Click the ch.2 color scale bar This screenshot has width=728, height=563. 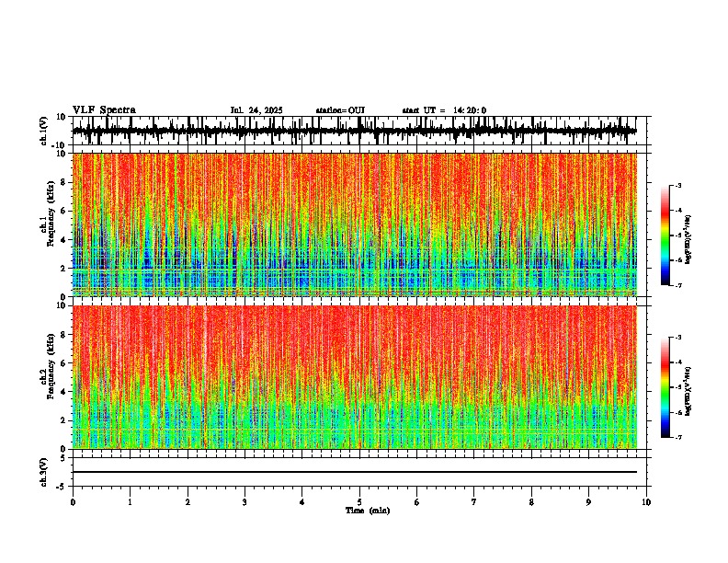pyautogui.click(x=665, y=387)
